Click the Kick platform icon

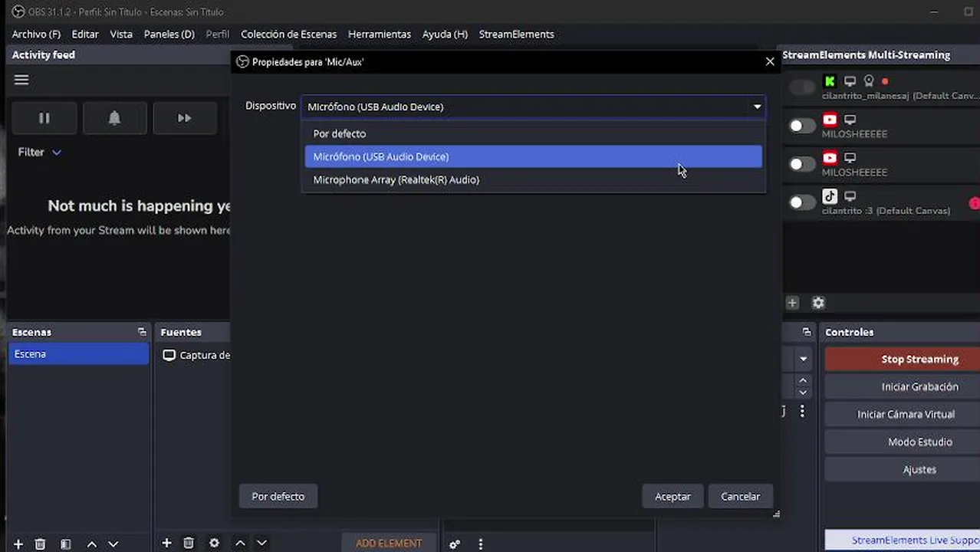(x=830, y=81)
